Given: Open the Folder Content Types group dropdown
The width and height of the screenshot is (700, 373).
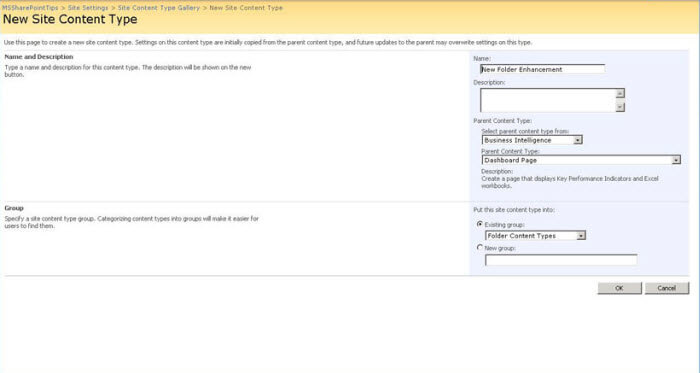Looking at the screenshot, I should [x=535, y=236].
